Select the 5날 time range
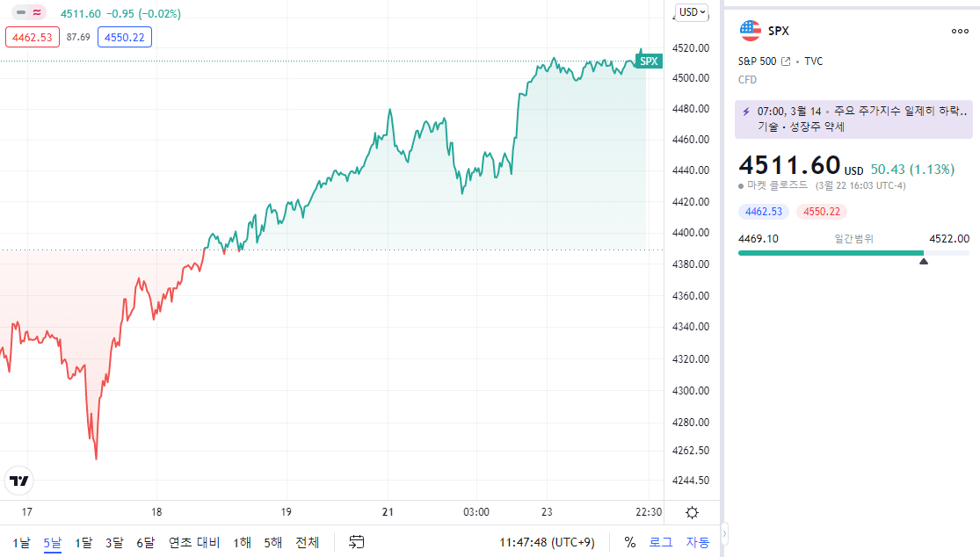This screenshot has height=557, width=980. [53, 543]
